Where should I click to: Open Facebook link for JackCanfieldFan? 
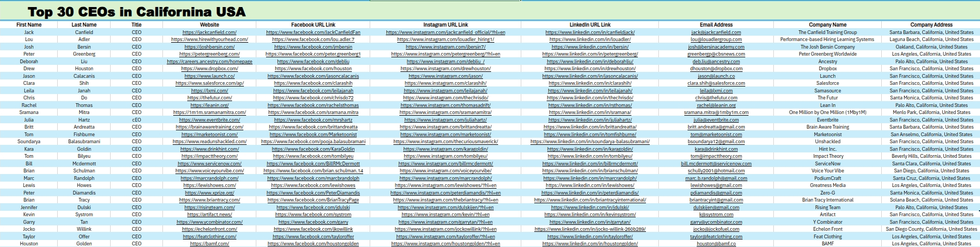coord(313,32)
